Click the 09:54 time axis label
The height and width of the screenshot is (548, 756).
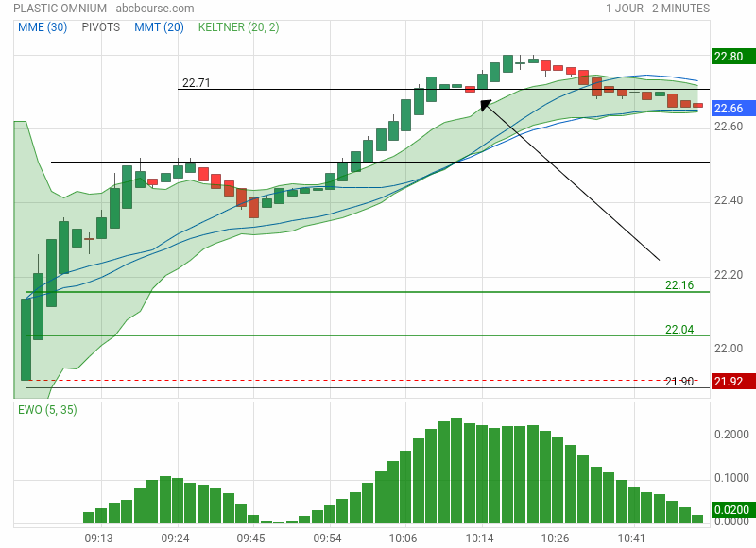pos(327,538)
